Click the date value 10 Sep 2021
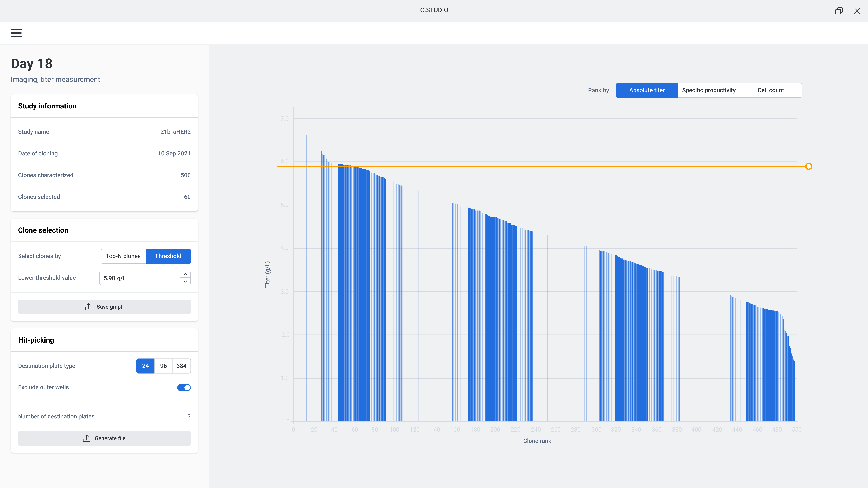The width and height of the screenshot is (868, 488). pos(174,154)
